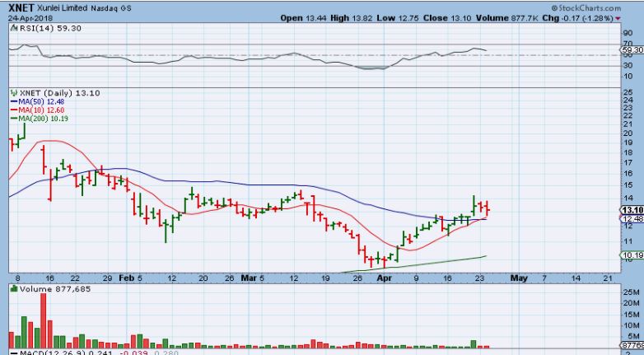Viewport: 644px width, 355px height.
Task: Click the Close 13.10 value in header
Action: click(x=448, y=18)
